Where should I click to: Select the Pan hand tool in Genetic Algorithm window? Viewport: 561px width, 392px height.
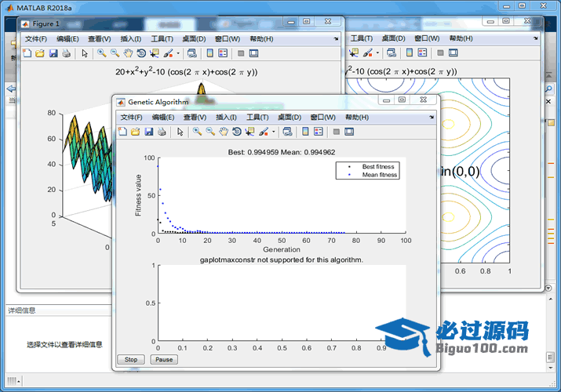224,132
